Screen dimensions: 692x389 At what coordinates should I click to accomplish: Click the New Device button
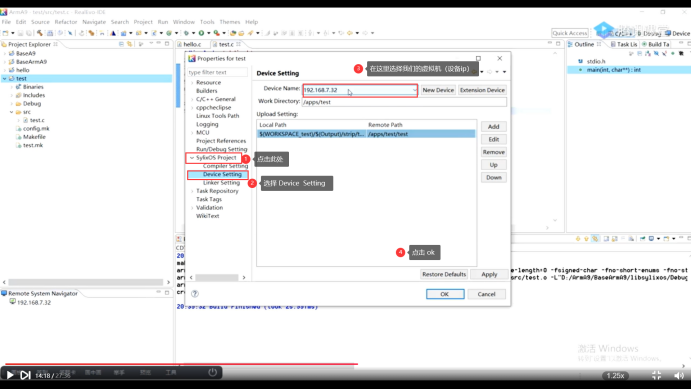click(438, 90)
